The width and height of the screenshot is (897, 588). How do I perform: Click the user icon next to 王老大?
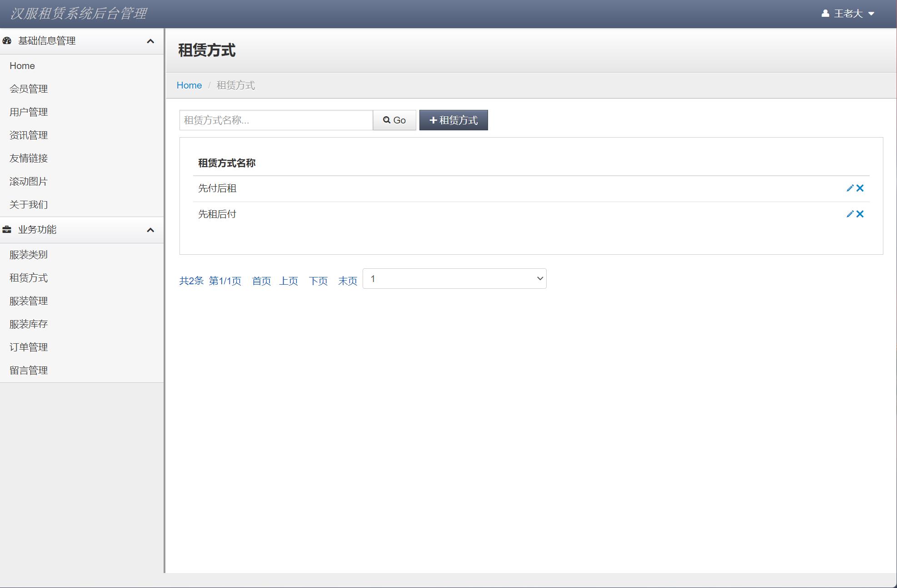click(825, 14)
